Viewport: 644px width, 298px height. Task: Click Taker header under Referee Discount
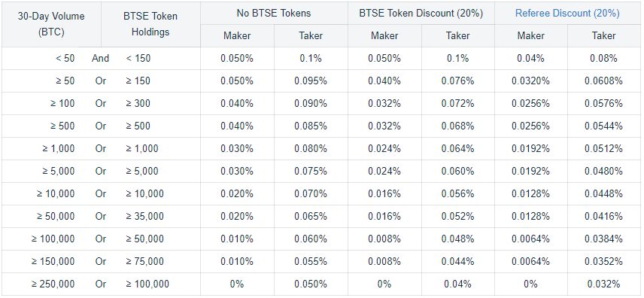point(603,36)
